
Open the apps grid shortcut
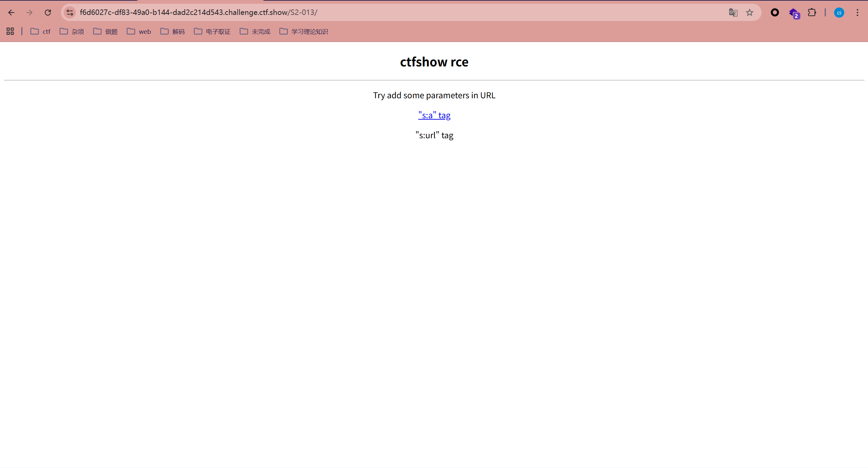[x=10, y=31]
